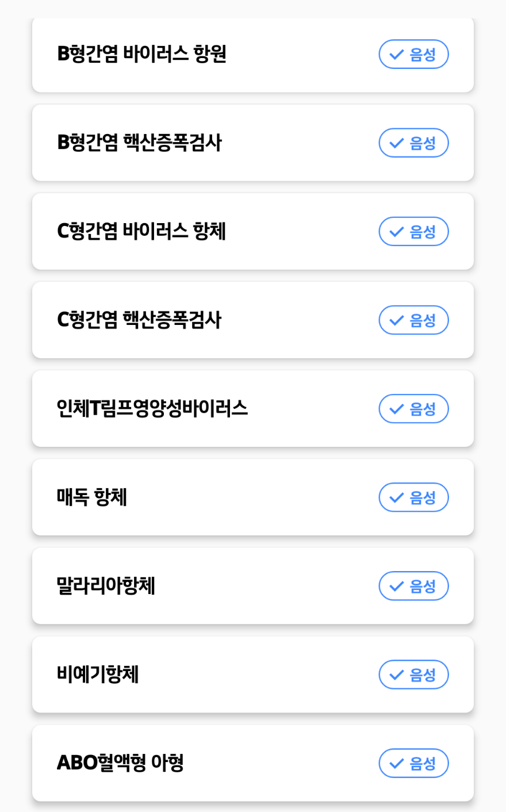
Task: Click checkmark icon for C형간염 바이러스 항체
Action: coord(397,232)
